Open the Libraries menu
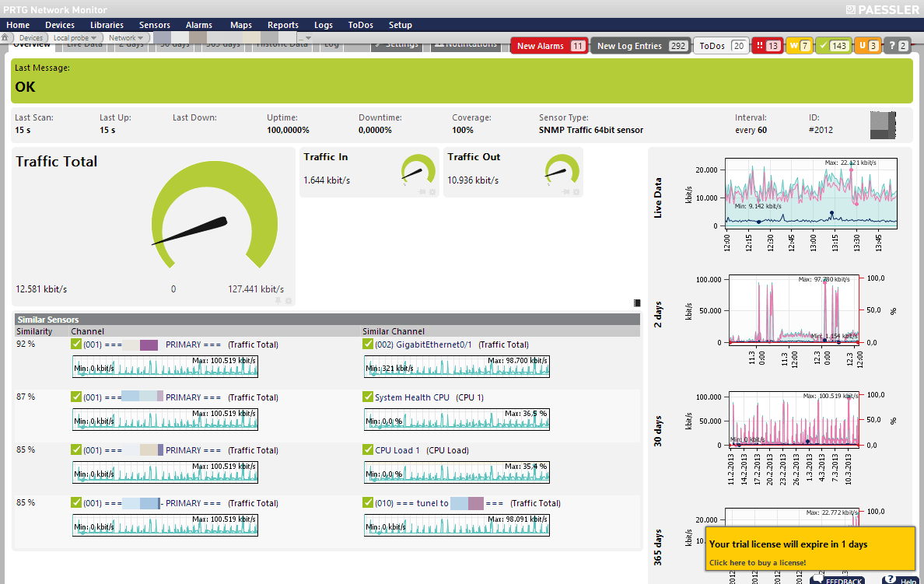924x584 pixels. pyautogui.click(x=107, y=25)
